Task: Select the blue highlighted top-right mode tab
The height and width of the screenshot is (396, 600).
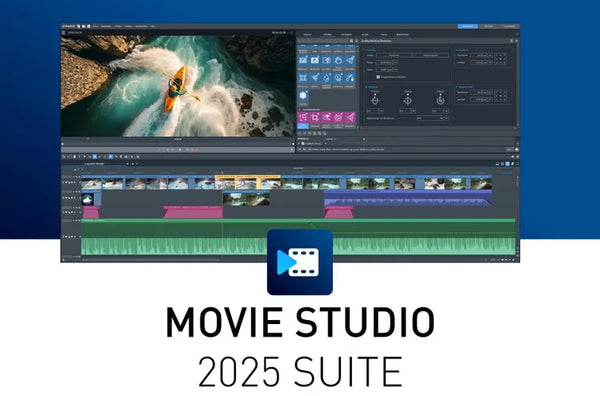Action: point(468,26)
